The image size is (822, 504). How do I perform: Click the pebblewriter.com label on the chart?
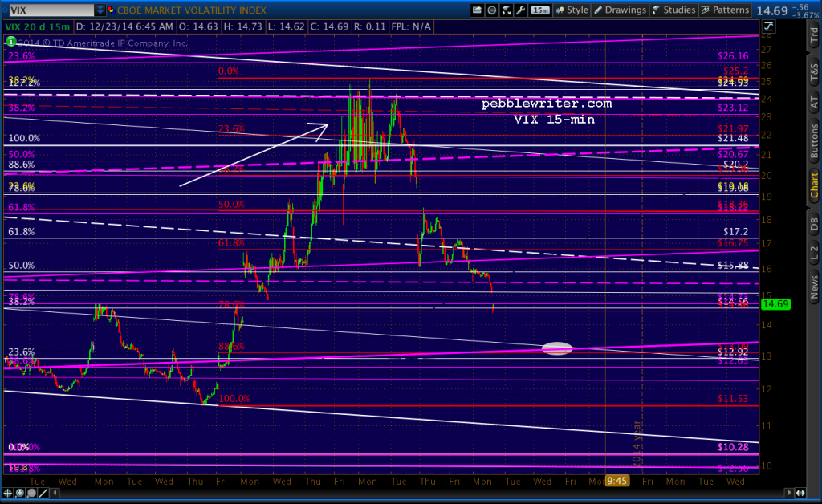click(x=546, y=103)
